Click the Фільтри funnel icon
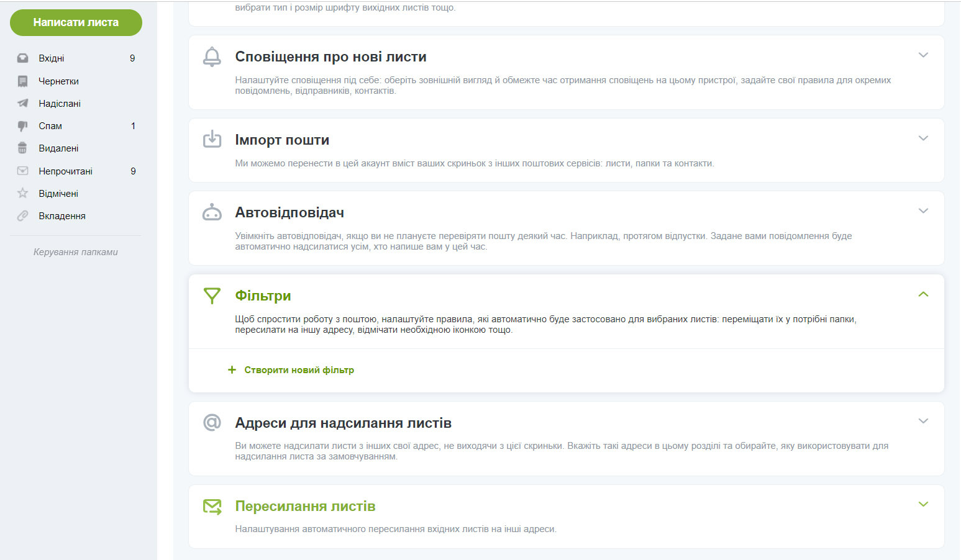961x560 pixels. [212, 296]
